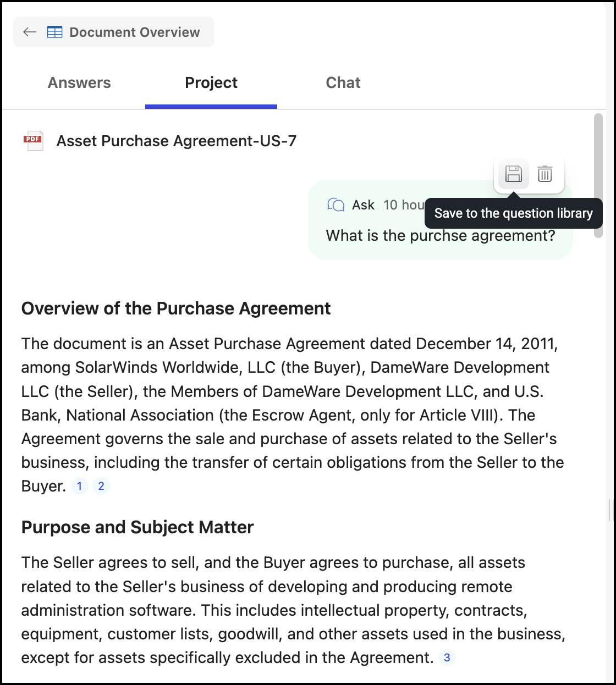Click the back arrow beside Document Overview
Image resolution: width=616 pixels, height=685 pixels.
(30, 32)
